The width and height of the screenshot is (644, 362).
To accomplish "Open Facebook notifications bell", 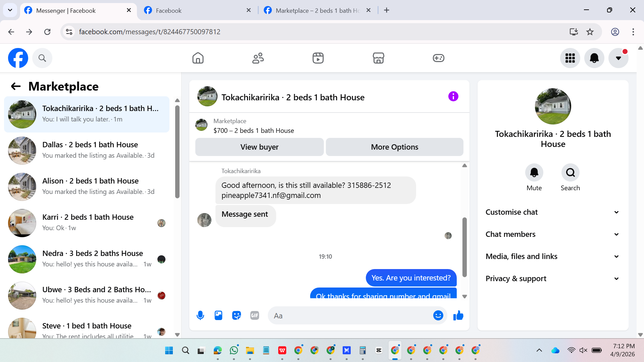I will (x=594, y=58).
